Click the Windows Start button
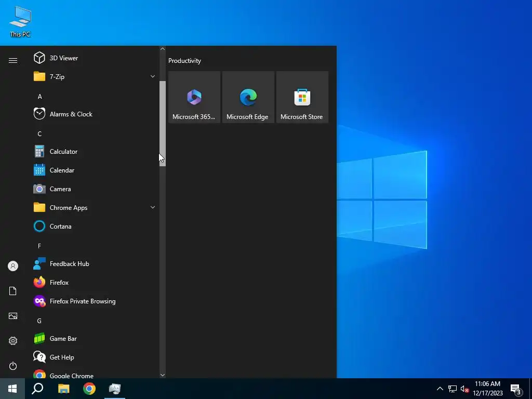 12,389
